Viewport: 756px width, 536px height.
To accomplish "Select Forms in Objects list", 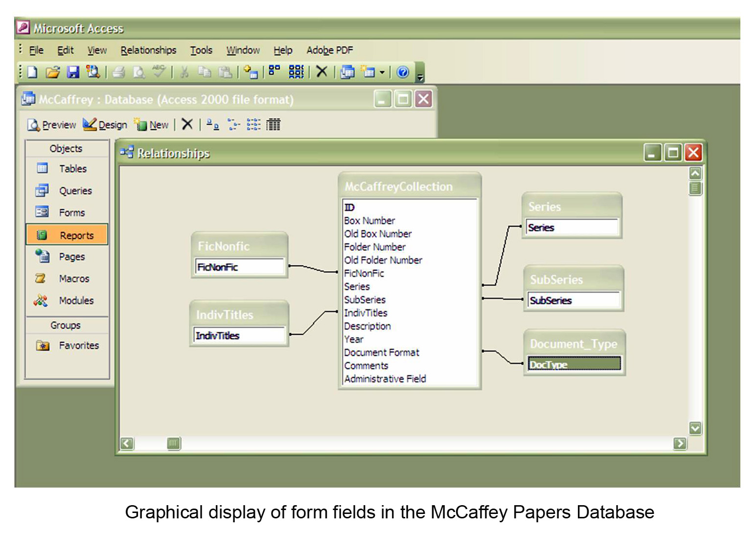I will point(67,212).
